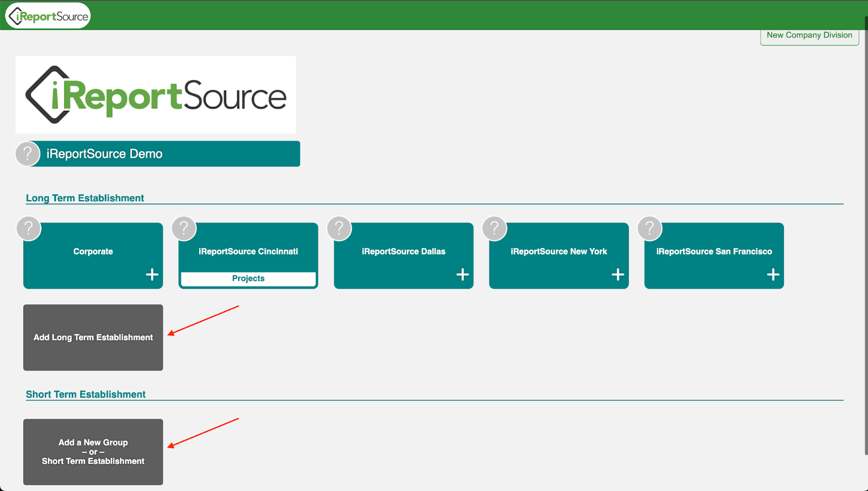Expand the iReportSource Dallas card plus icon

tap(462, 275)
